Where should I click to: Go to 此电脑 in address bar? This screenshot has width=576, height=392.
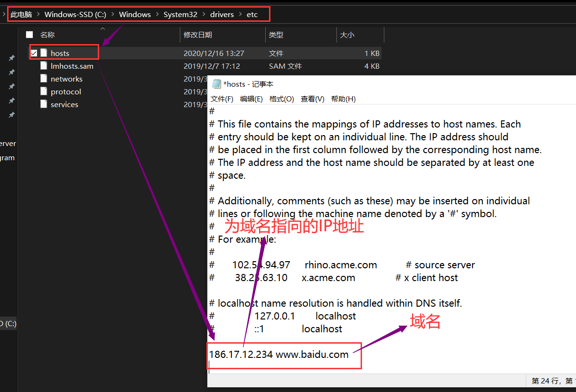click(21, 14)
